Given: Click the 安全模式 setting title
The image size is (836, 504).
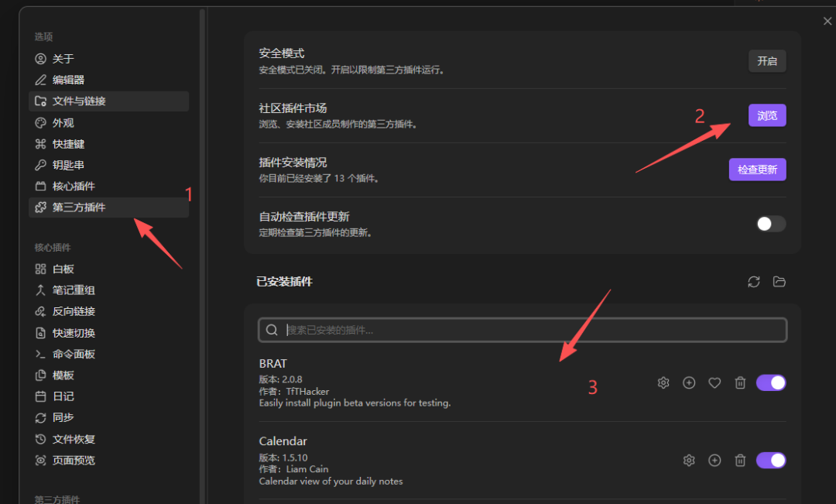Looking at the screenshot, I should point(282,53).
